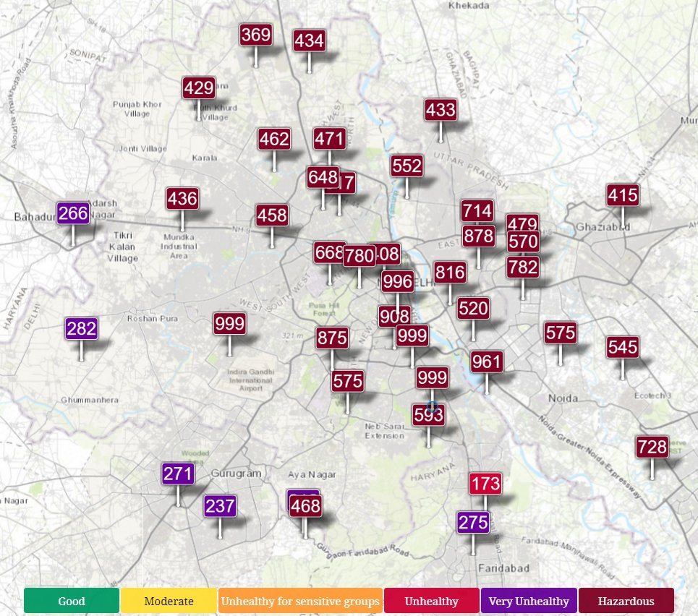Select the 415 marker above Ghaziabad
This screenshot has width=698, height=616.
(623, 195)
